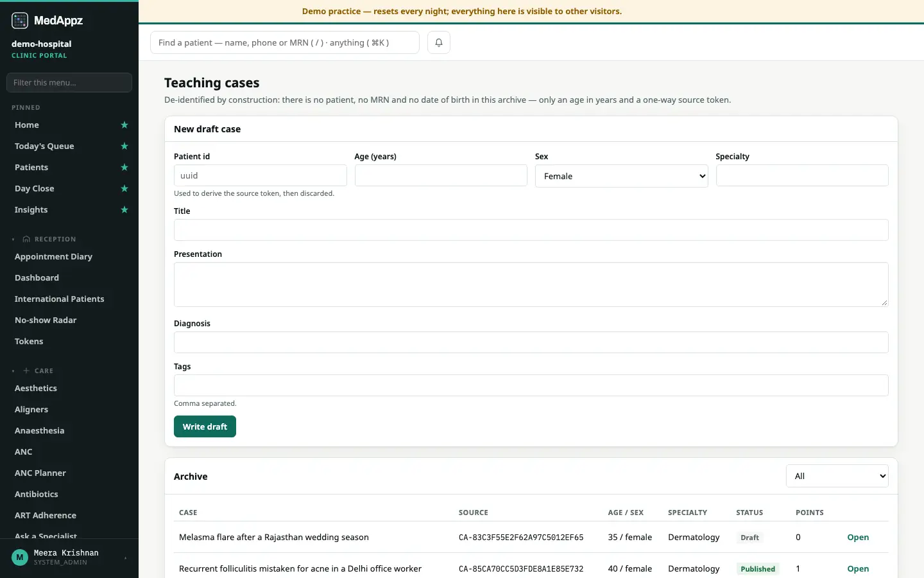Click Meera Krishnan's avatar
This screenshot has width=924, height=578.
[20, 557]
